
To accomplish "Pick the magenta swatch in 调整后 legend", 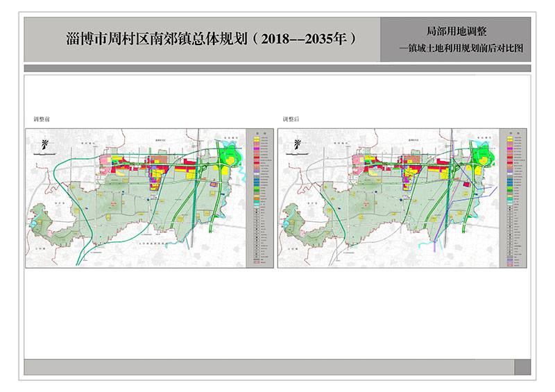I will (510, 148).
